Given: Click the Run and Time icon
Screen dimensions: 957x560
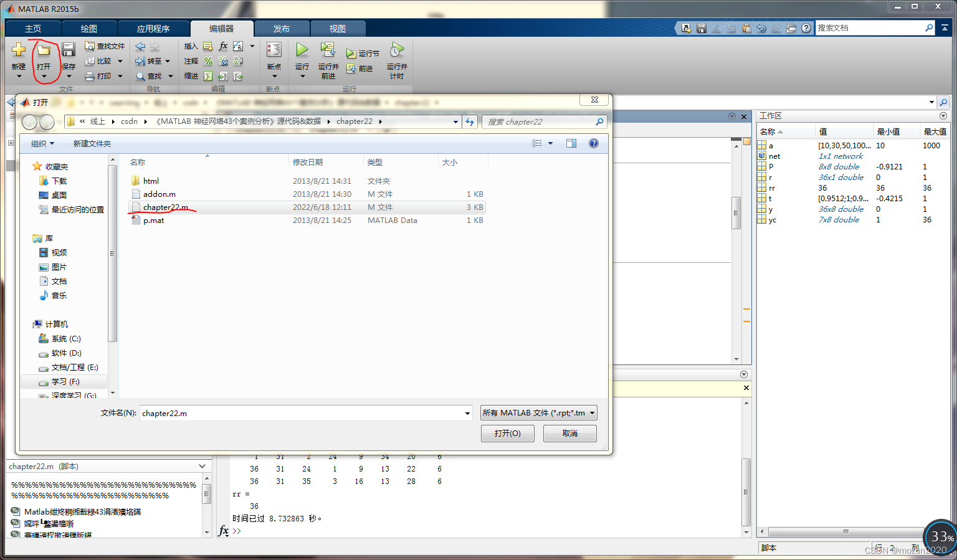Looking at the screenshot, I should (x=397, y=50).
